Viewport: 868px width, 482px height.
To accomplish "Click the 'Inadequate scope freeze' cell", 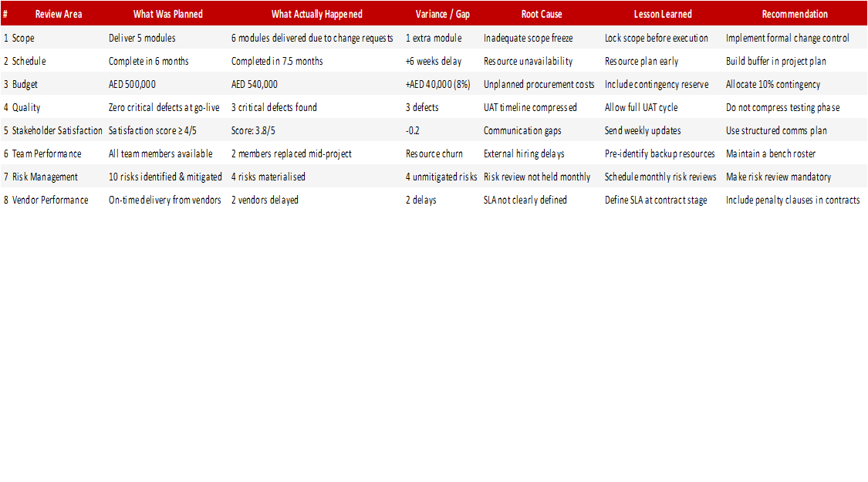I will pyautogui.click(x=528, y=39).
